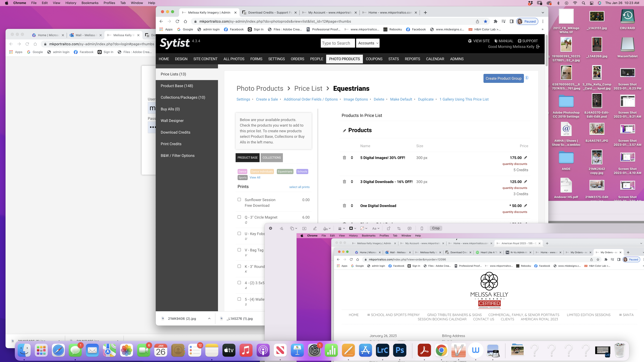
Task: Edit the 125.00 price with pencil icon
Action: (526, 182)
